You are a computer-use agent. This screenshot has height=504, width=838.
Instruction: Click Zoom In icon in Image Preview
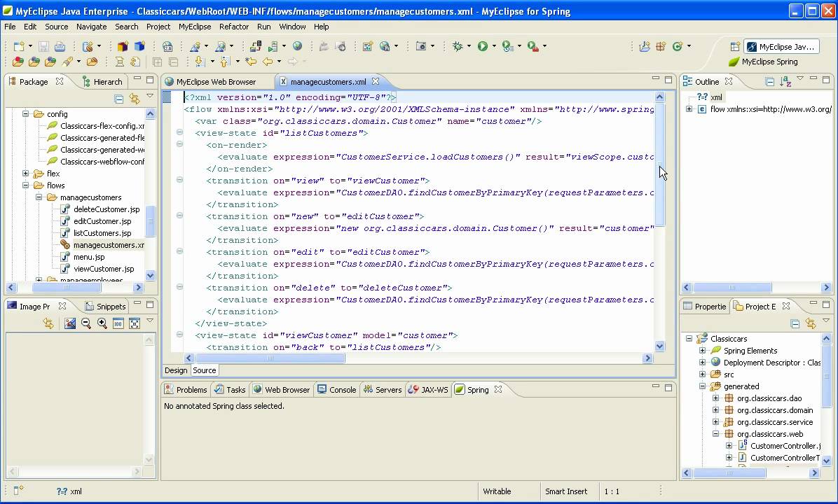(102, 323)
